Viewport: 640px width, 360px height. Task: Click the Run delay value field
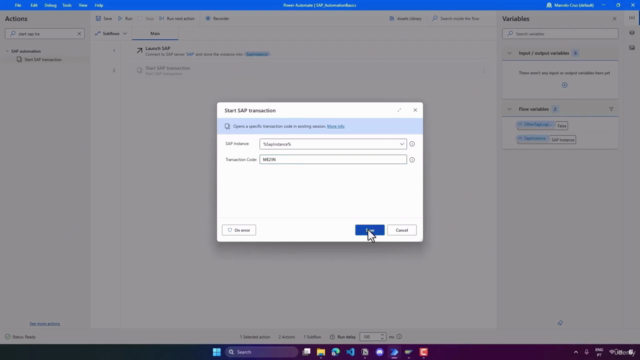(x=369, y=337)
